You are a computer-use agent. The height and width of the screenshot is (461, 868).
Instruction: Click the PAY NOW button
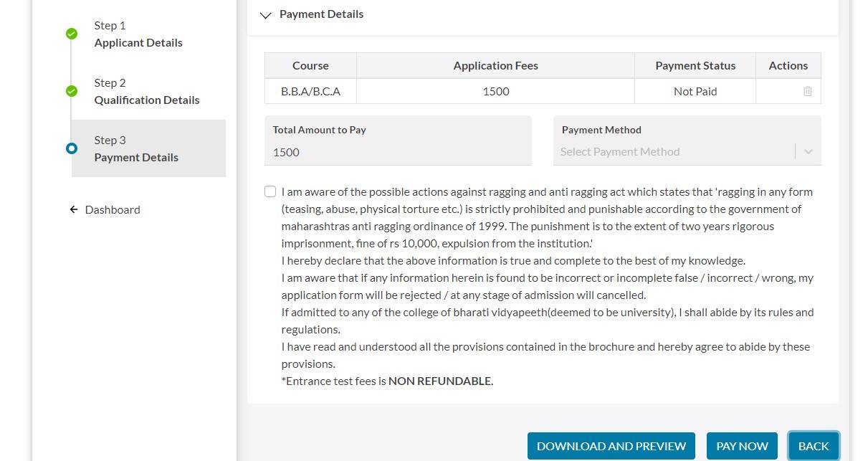742,445
